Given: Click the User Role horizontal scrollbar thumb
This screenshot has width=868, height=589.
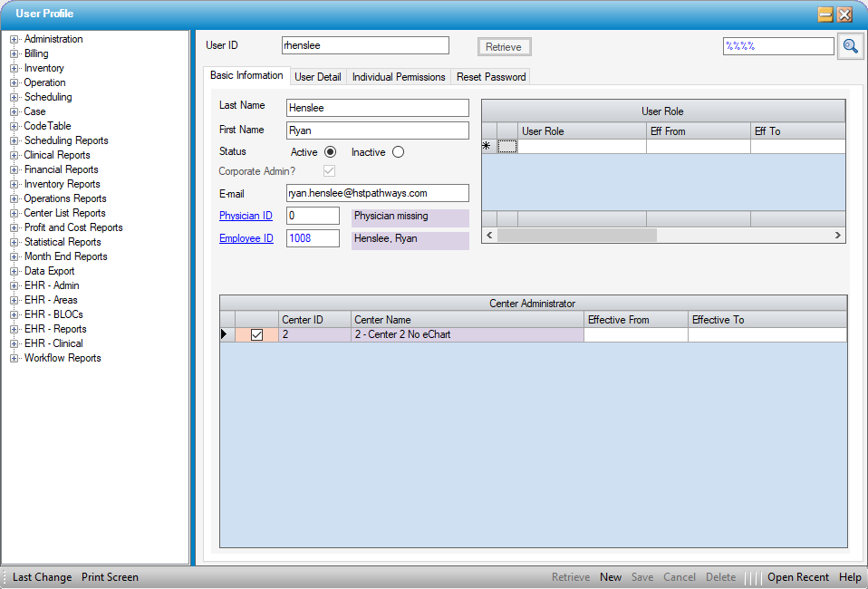Looking at the screenshot, I should click(x=576, y=236).
